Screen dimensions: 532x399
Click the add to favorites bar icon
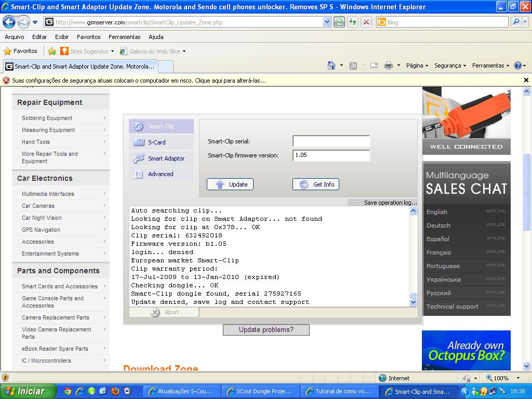[52, 51]
